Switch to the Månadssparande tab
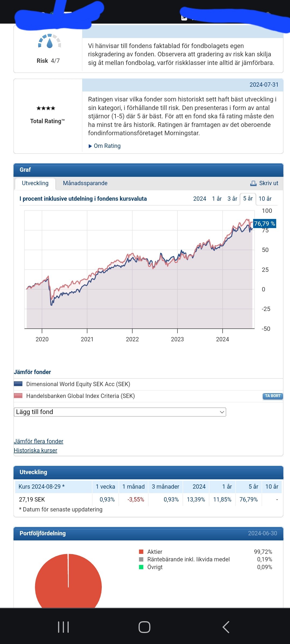The width and height of the screenshot is (290, 644). [x=85, y=183]
